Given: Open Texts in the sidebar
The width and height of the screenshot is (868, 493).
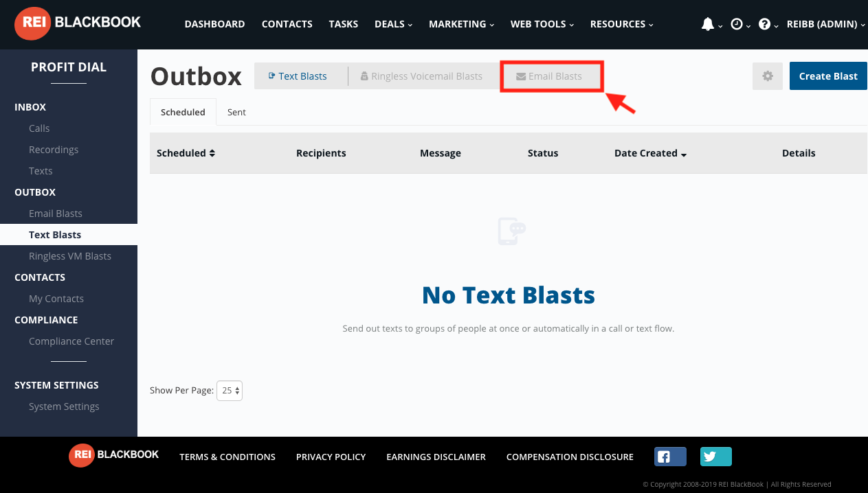Looking at the screenshot, I should click(x=41, y=171).
